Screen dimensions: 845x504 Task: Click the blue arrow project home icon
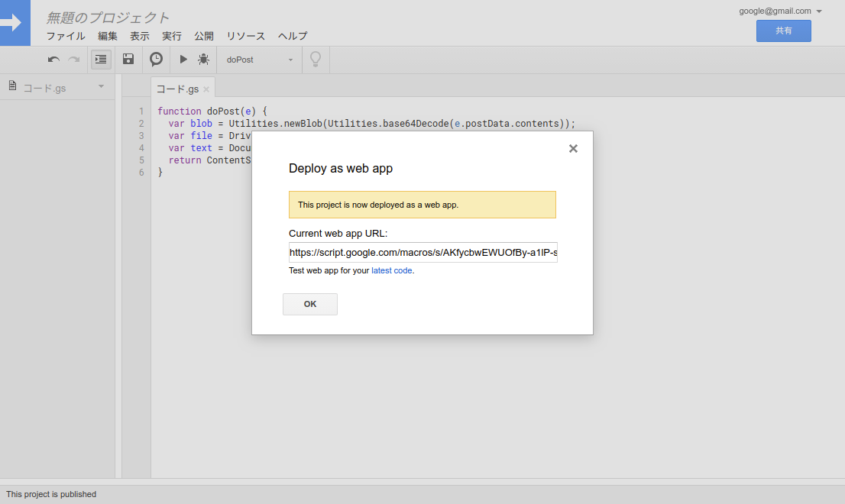15,23
